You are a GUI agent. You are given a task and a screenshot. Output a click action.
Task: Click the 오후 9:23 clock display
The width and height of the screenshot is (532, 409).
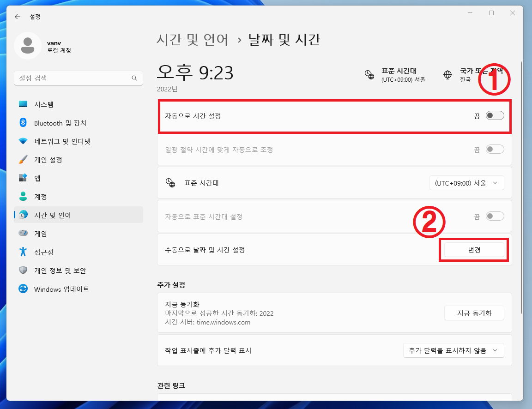(195, 72)
